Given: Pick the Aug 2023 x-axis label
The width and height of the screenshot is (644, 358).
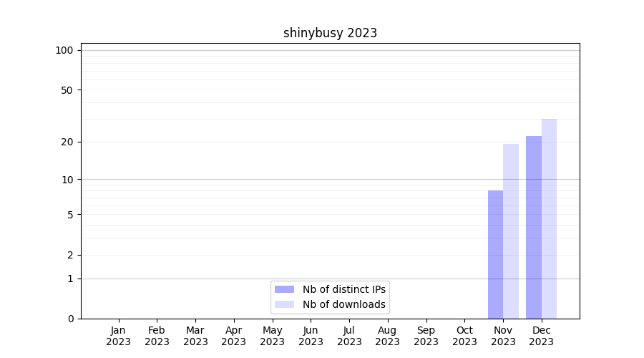Looking at the screenshot, I should click(387, 336).
